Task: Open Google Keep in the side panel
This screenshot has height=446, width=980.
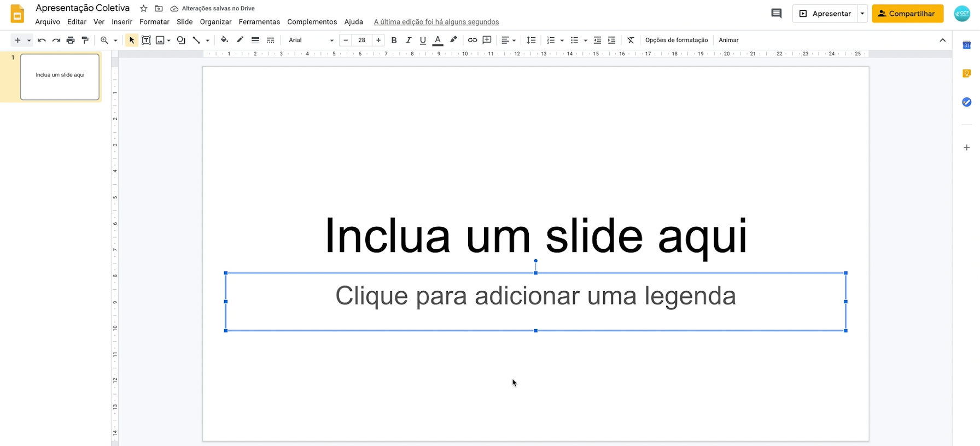Action: pyautogui.click(x=966, y=73)
